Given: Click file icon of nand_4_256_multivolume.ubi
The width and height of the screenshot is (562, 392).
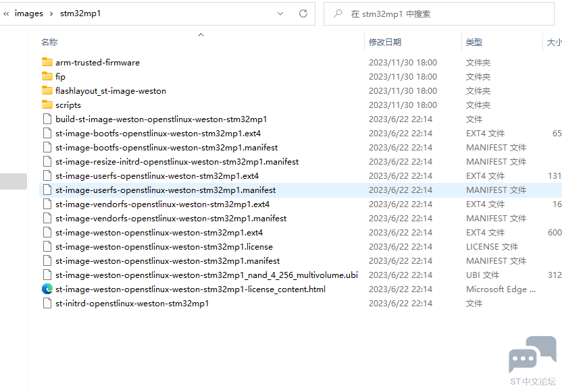Looking at the screenshot, I should tap(47, 275).
